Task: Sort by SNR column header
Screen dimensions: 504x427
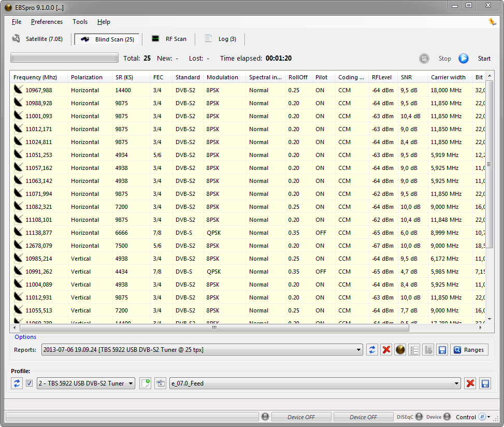Action: (x=412, y=77)
